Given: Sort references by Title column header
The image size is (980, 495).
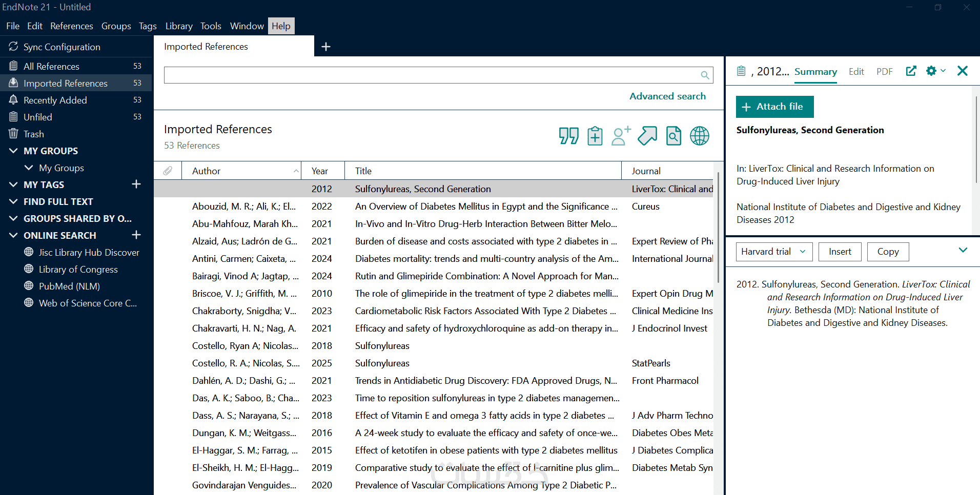Looking at the screenshot, I should (x=483, y=171).
